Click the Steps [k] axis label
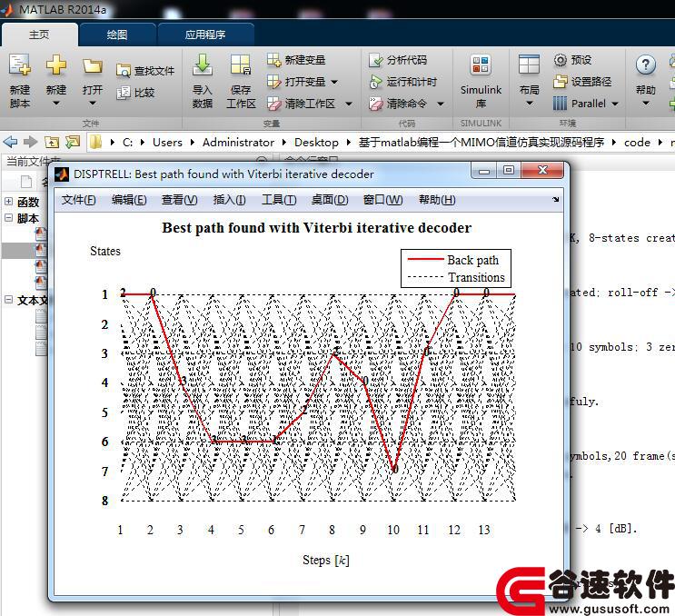Image resolution: width=675 pixels, height=616 pixels. 326,560
